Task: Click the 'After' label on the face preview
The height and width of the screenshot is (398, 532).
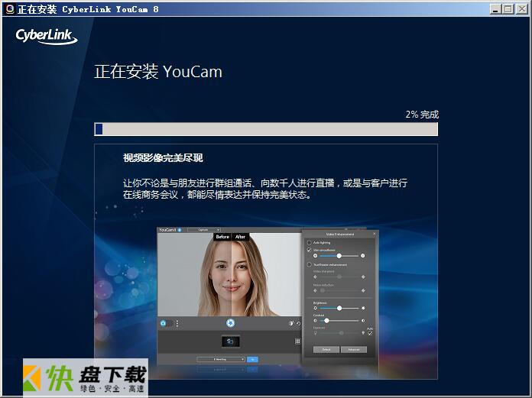Action: tap(240, 237)
